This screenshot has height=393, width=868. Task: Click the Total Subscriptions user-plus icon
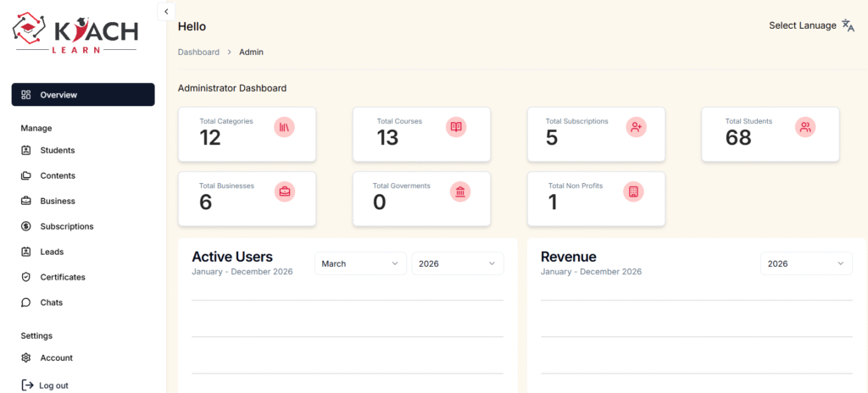pyautogui.click(x=636, y=127)
